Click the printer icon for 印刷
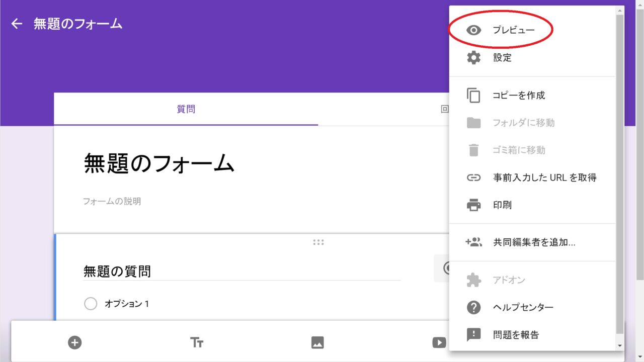The image size is (644, 362). click(x=473, y=205)
